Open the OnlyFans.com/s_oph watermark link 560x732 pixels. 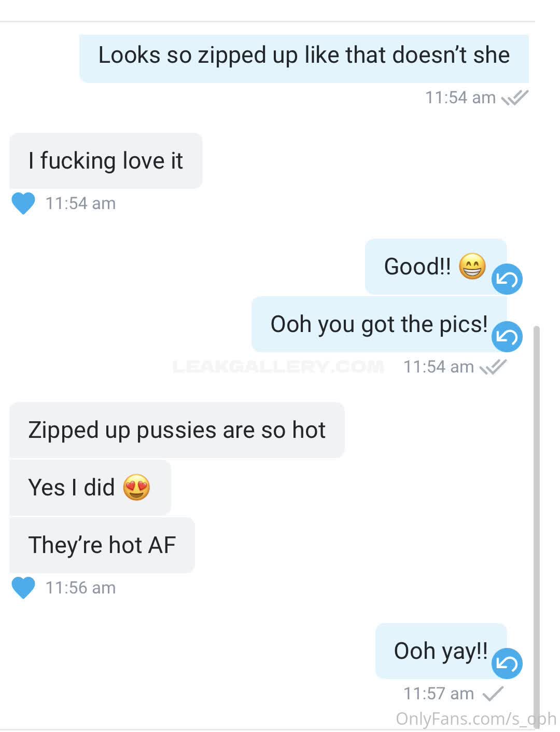475,719
